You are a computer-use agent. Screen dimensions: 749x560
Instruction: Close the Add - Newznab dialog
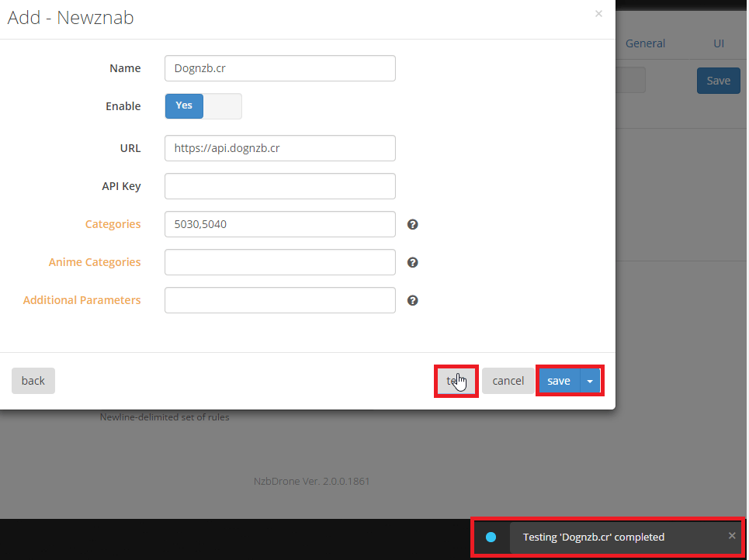[598, 14]
